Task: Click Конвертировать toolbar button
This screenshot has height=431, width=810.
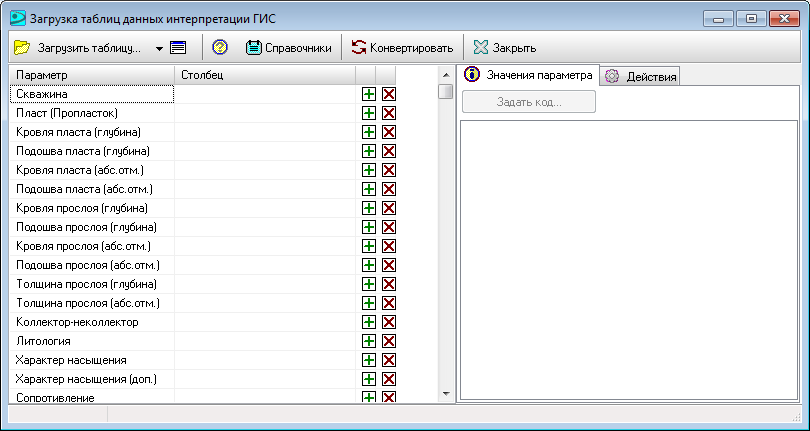Action: (402, 48)
